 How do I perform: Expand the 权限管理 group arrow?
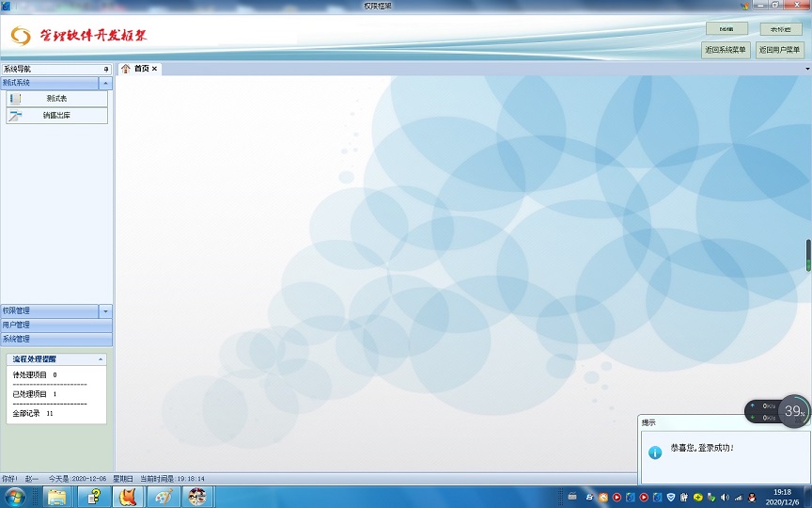[x=105, y=310]
